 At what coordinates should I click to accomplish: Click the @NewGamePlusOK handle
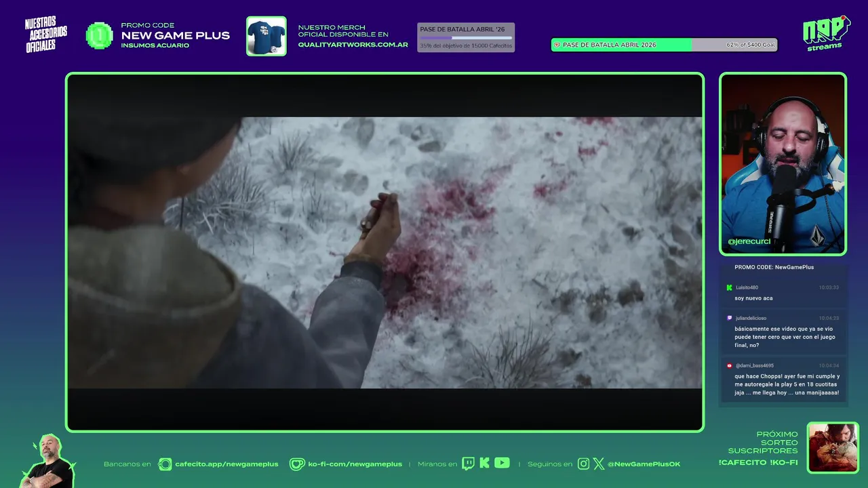(x=644, y=464)
